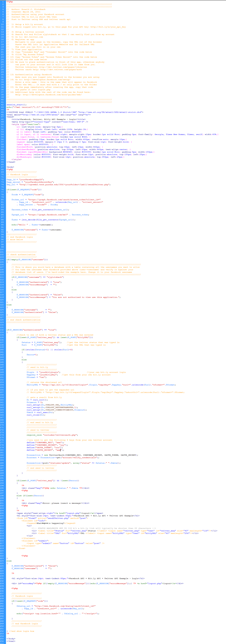Click the 'Error: please insert a message!' div line
Screen dimensions: 226x644
pos(55,503)
